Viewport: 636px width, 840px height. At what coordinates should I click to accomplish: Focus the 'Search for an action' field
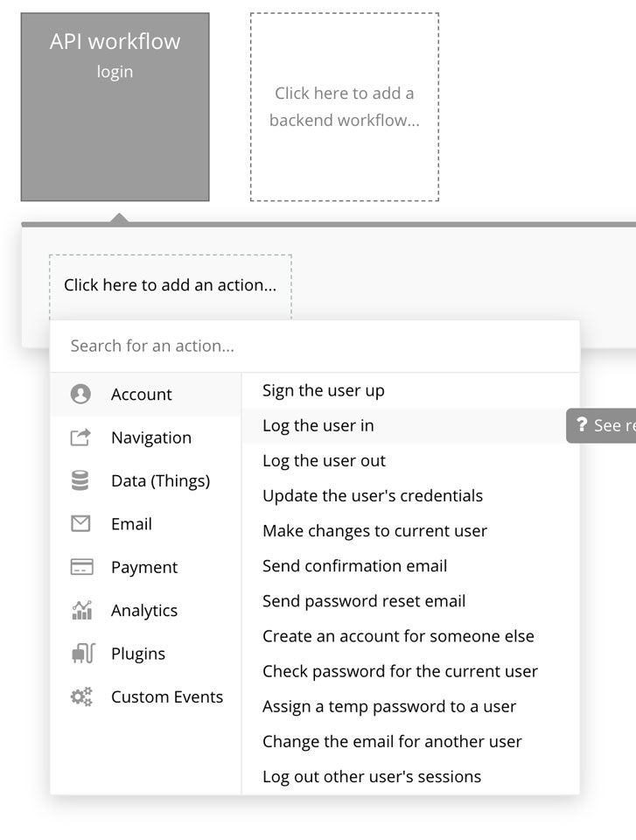click(315, 346)
